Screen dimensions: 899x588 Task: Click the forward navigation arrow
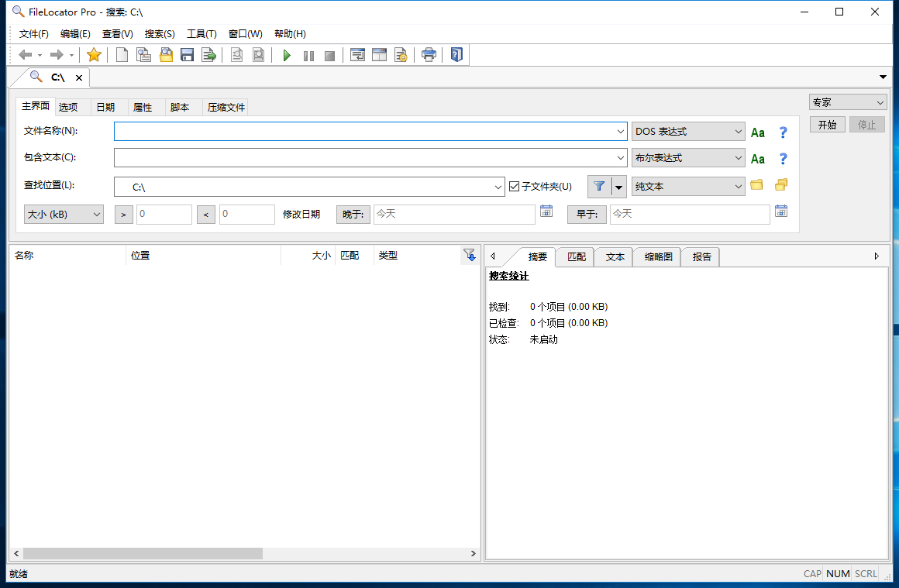tap(56, 55)
